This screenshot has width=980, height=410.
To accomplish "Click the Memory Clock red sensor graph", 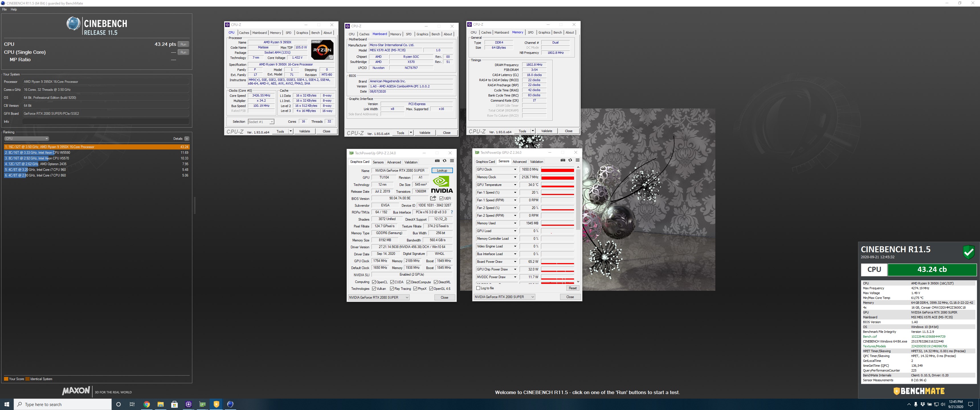I will [557, 177].
